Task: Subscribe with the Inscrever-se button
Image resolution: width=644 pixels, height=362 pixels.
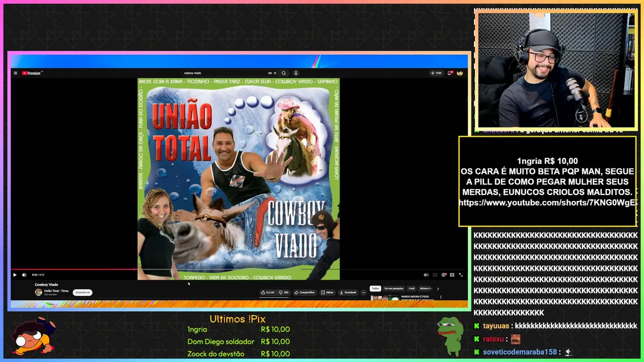Action: [x=83, y=292]
